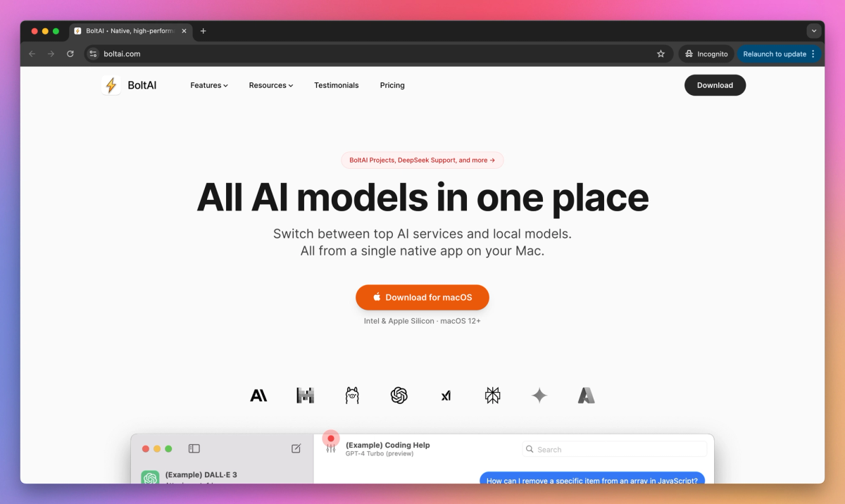Click the Google Gemini sparkle icon
The image size is (845, 504).
click(539, 396)
